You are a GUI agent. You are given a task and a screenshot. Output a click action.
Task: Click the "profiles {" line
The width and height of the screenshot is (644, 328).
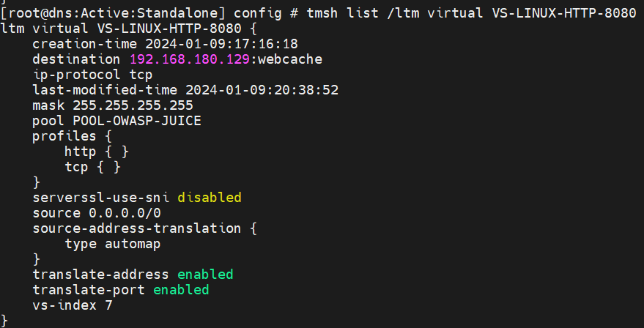click(x=73, y=136)
